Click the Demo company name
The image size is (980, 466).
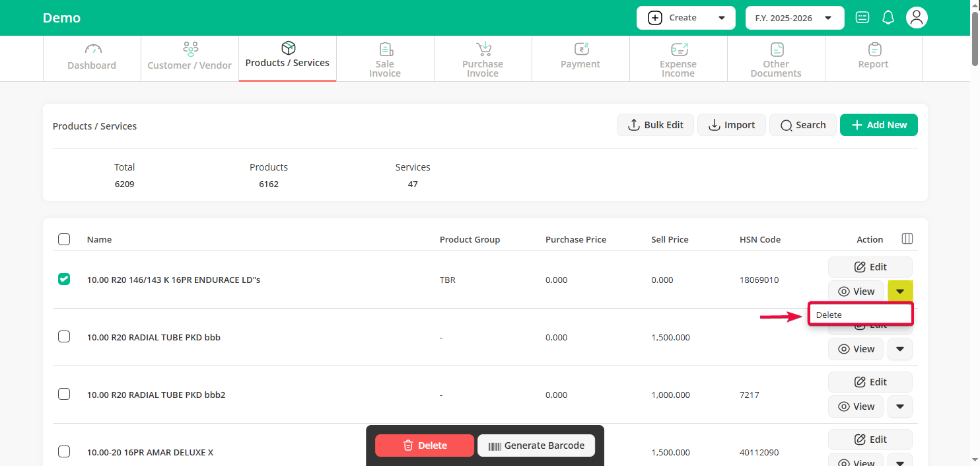[62, 18]
